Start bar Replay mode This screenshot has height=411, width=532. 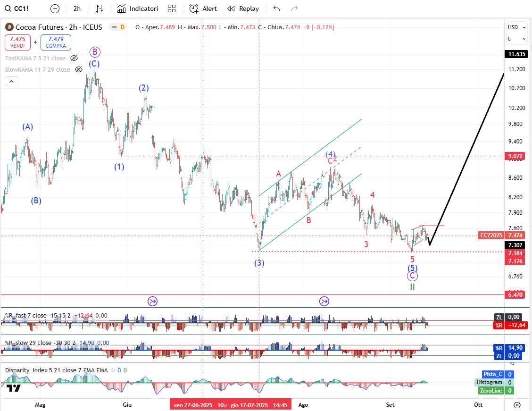click(243, 9)
